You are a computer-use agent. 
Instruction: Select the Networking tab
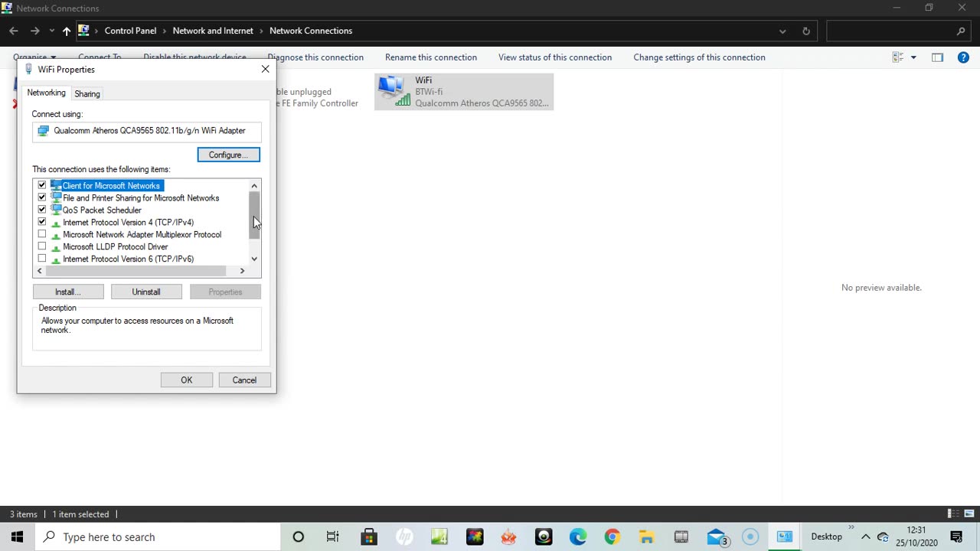(47, 93)
